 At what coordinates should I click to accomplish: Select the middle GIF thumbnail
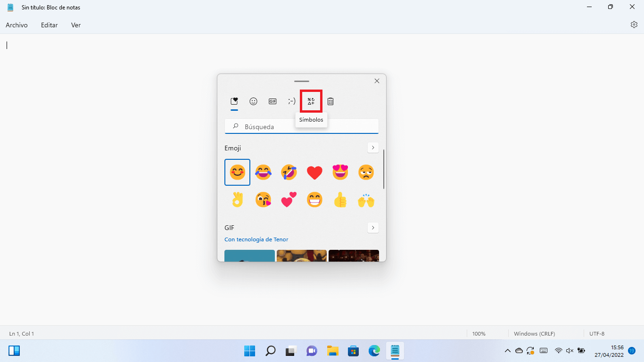click(x=302, y=255)
